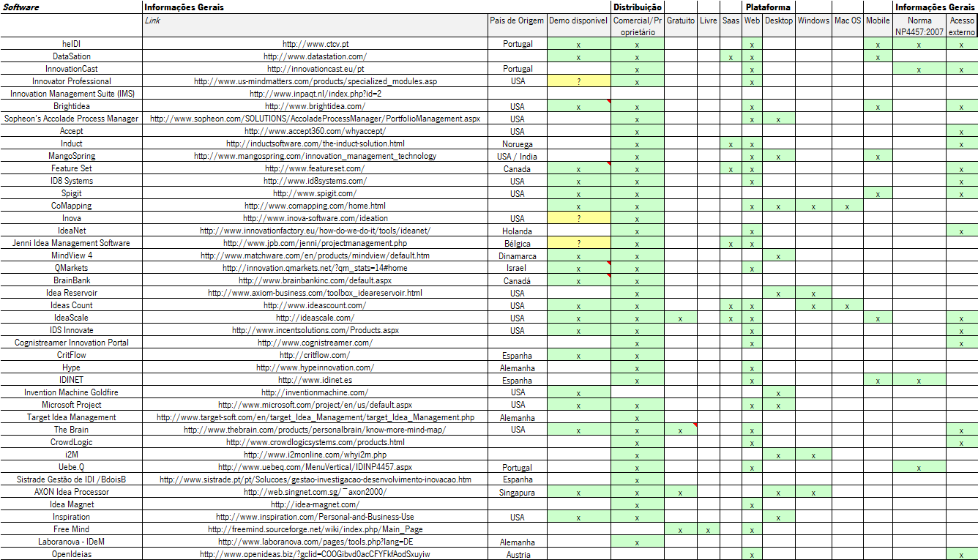This screenshot has height=560, width=978.
Task: Open the http://ideascale.com/ link
Action: pyautogui.click(x=316, y=318)
